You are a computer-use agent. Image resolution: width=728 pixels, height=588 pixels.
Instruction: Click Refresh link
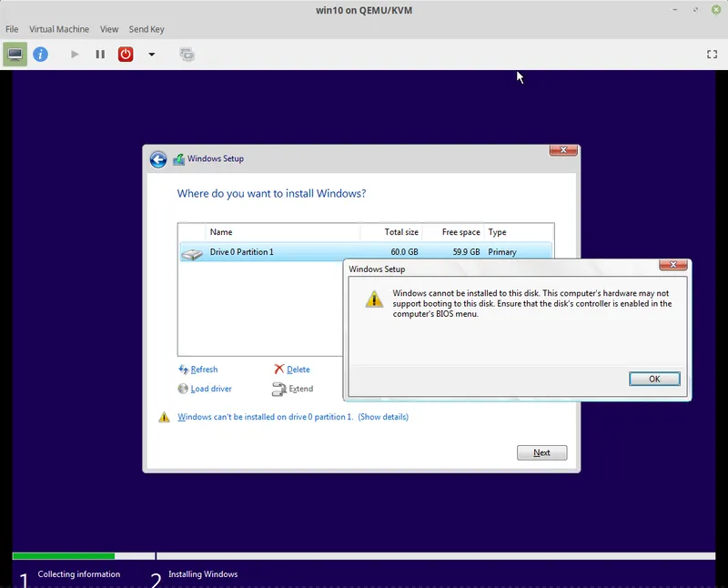pyautogui.click(x=204, y=370)
